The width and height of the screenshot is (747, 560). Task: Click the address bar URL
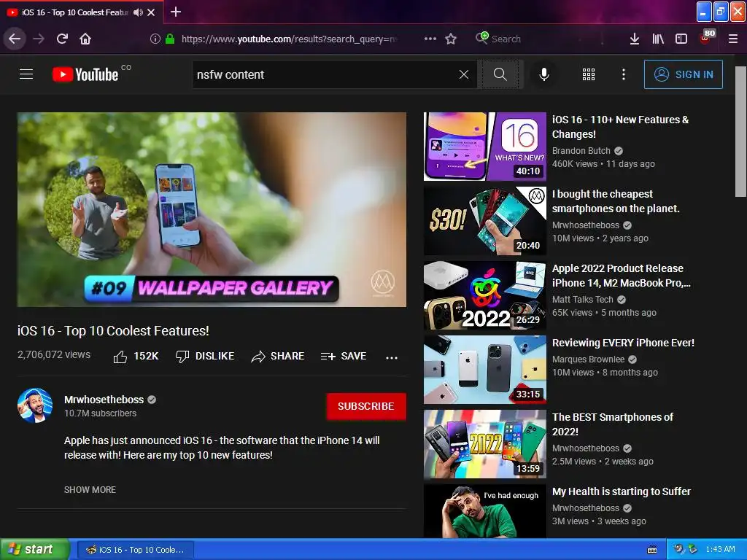coord(289,39)
